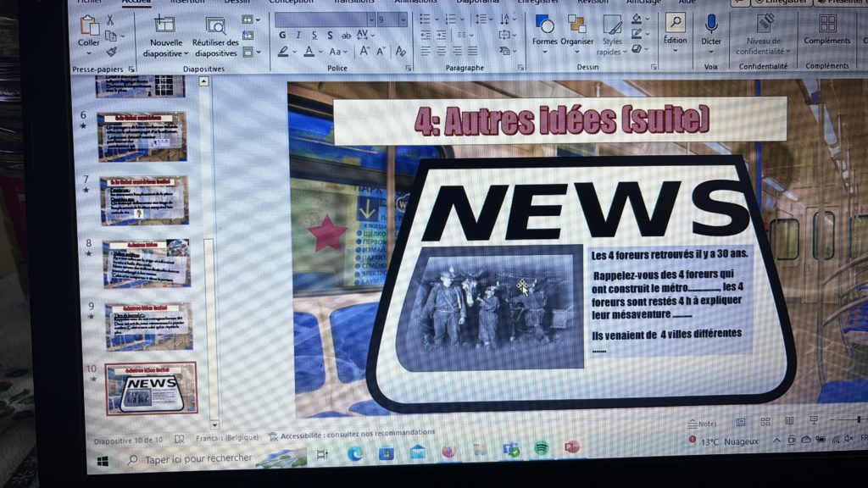Screen dimensions: 868x488
Task: Click the format painter brush icon
Action: tap(111, 51)
